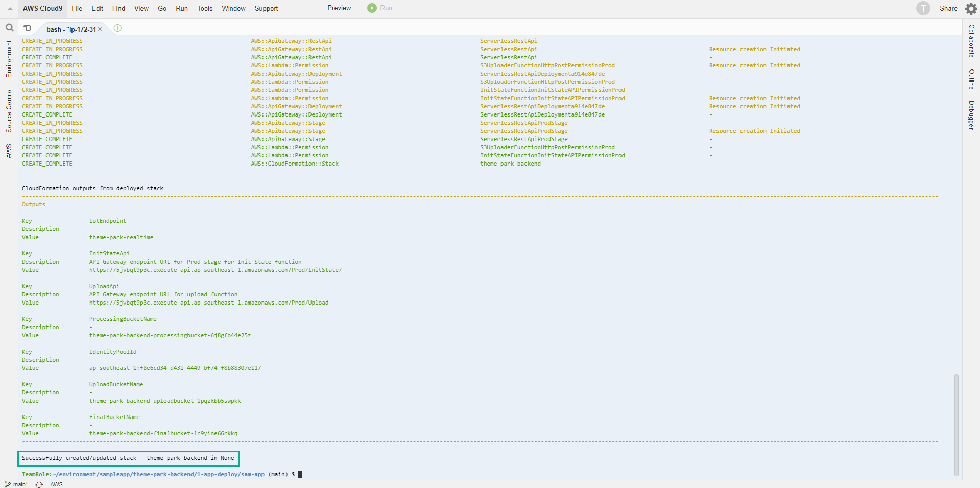Click the "IdentityPoolId" key
This screenshot has width=980, height=488.
point(113,352)
